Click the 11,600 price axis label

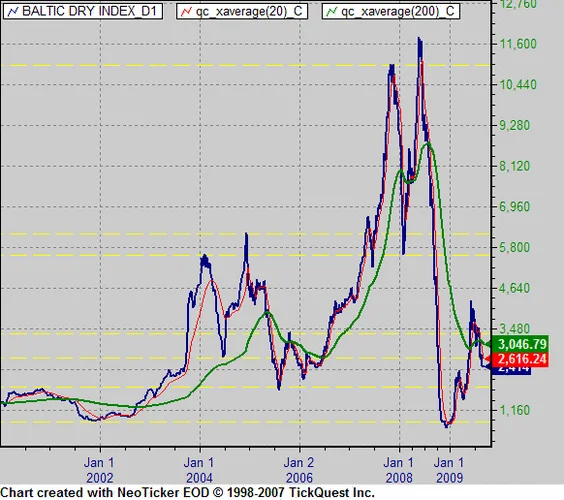[x=518, y=44]
